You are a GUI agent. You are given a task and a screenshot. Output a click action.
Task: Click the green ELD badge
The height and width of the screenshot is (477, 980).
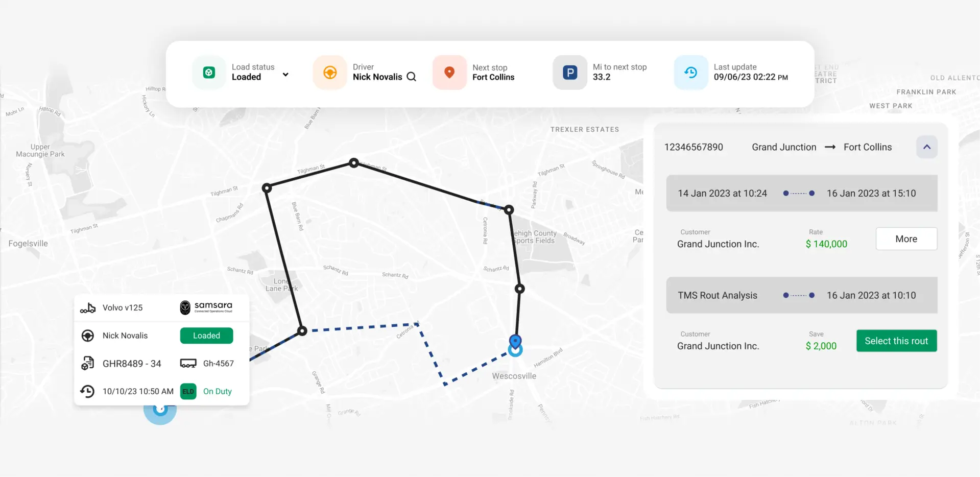[x=188, y=391]
